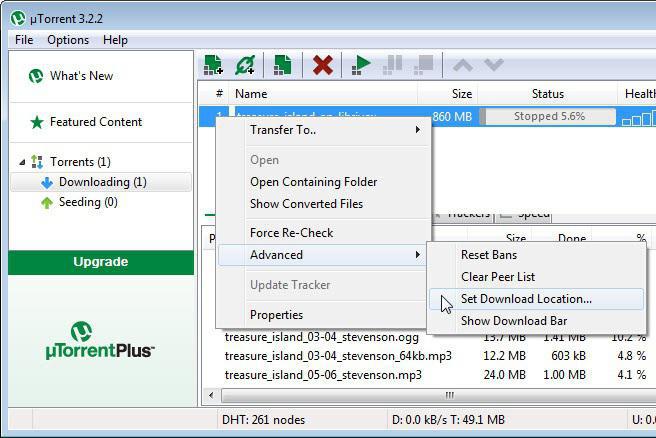Screen dimensions: 656x438
Task: Open the Transfer To submenu arrow
Action: [x=418, y=130]
